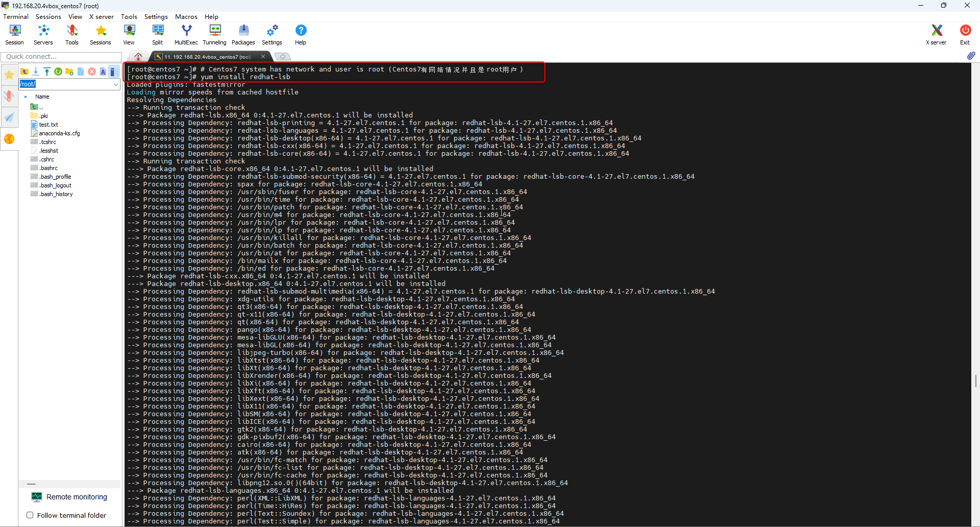Open Sessions star icon in toolbar

pyautogui.click(x=101, y=35)
